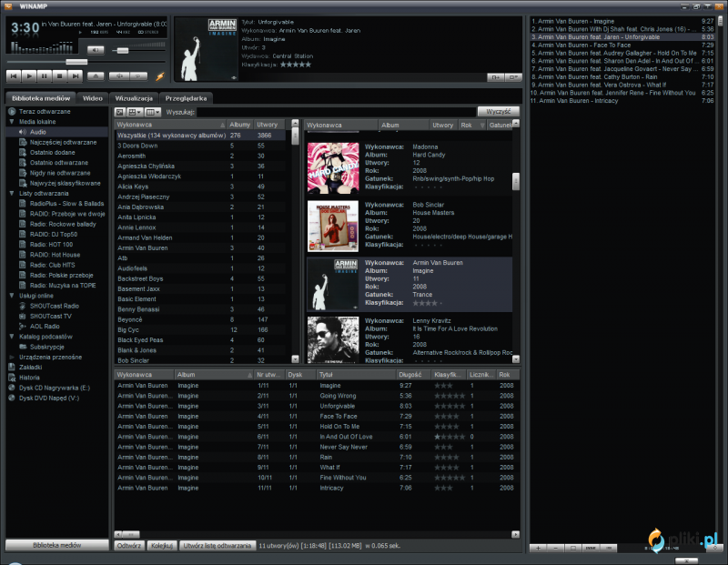Open the Radio: Club HITS playlist
The width and height of the screenshot is (728, 565).
[x=52, y=265]
